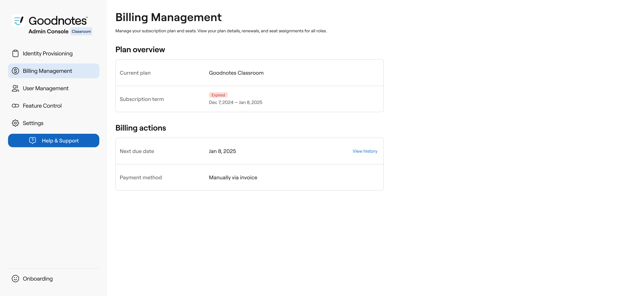644x296 pixels.
Task: Click the Feature Control toggle icon
Action: (x=15, y=106)
